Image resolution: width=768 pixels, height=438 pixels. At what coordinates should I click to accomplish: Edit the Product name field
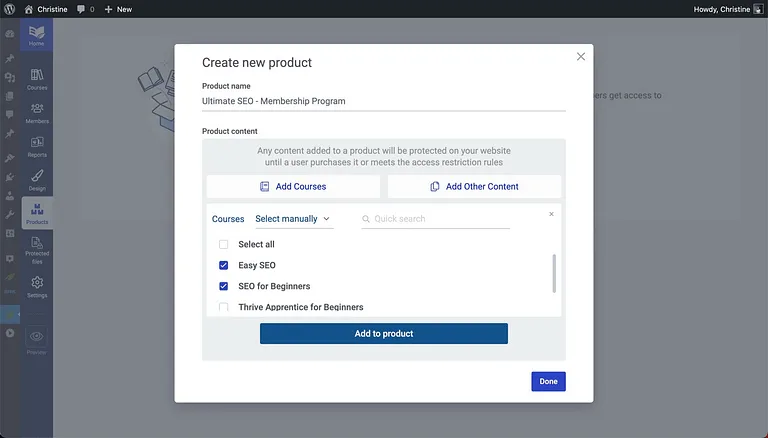(384, 101)
